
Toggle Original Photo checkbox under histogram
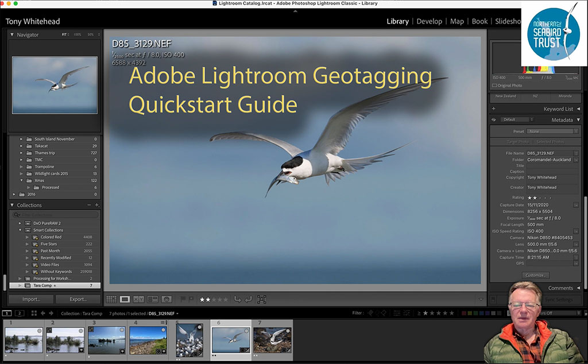494,86
